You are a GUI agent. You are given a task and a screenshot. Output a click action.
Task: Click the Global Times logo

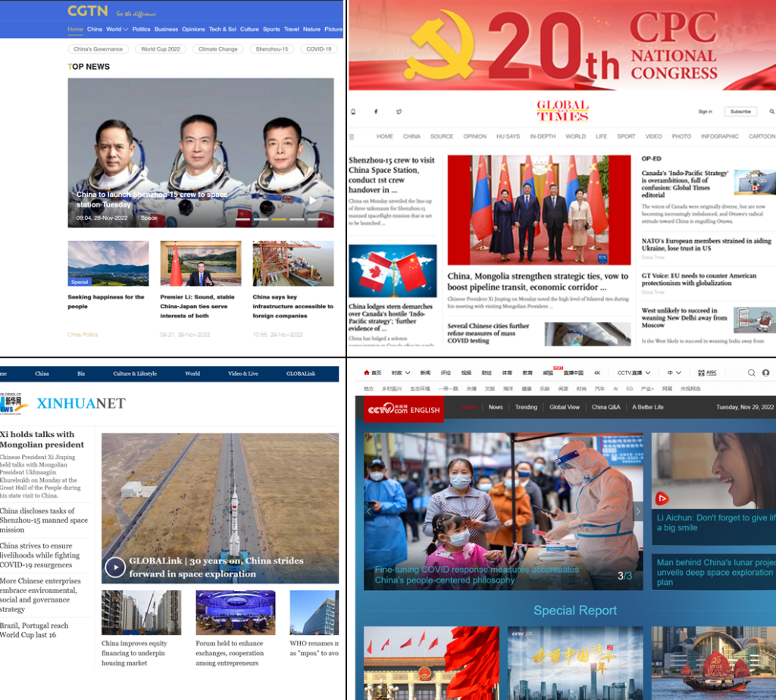click(563, 111)
